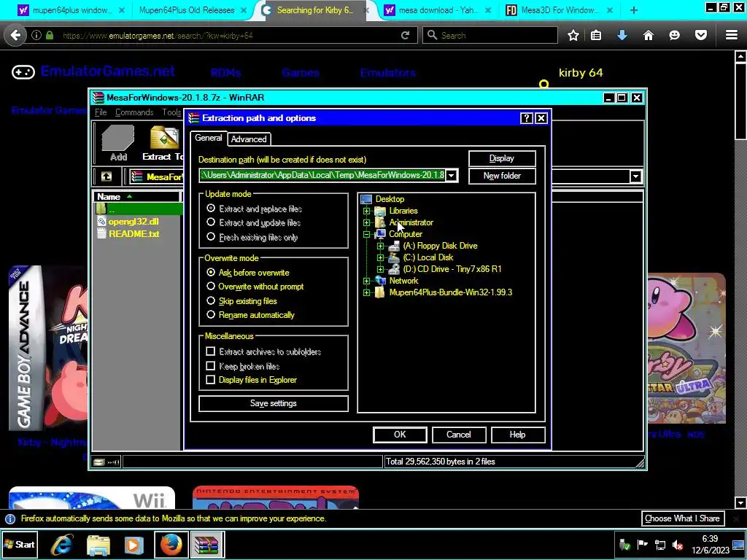This screenshot has height=560, width=747.
Task: Click the search magnifier under kirby 64
Action: (543, 85)
